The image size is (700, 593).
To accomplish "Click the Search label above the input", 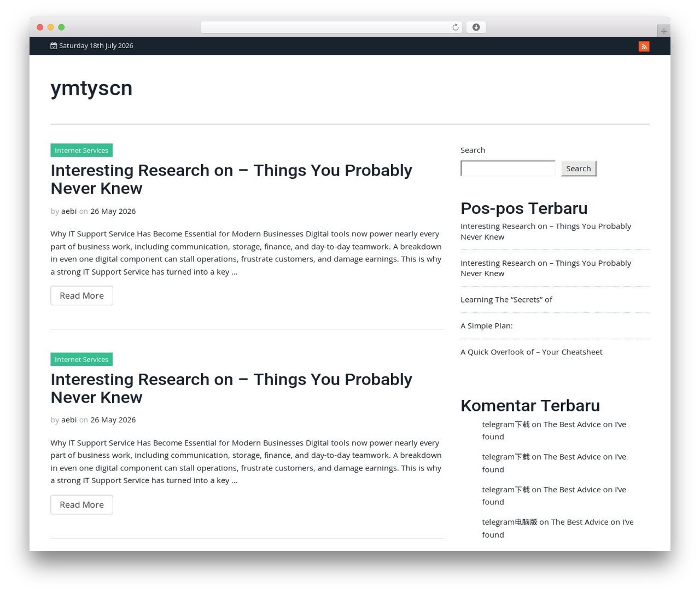I will (472, 150).
